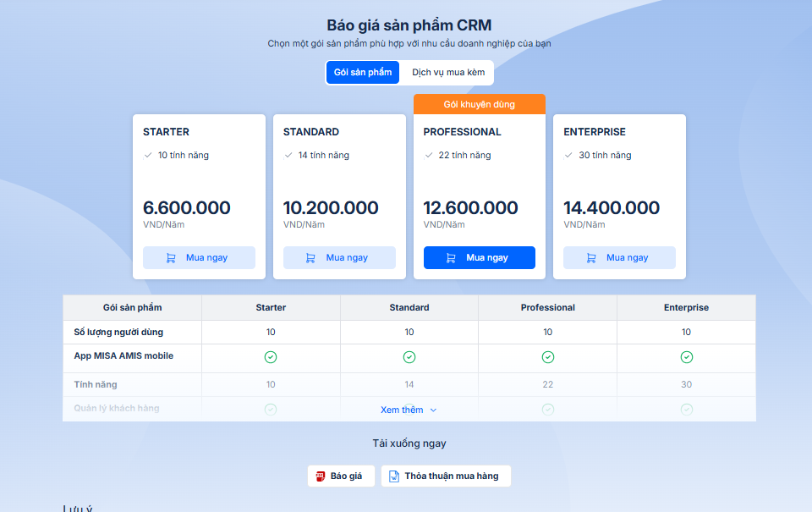Click the Professional column header in the table
The image size is (812, 512).
tap(548, 307)
